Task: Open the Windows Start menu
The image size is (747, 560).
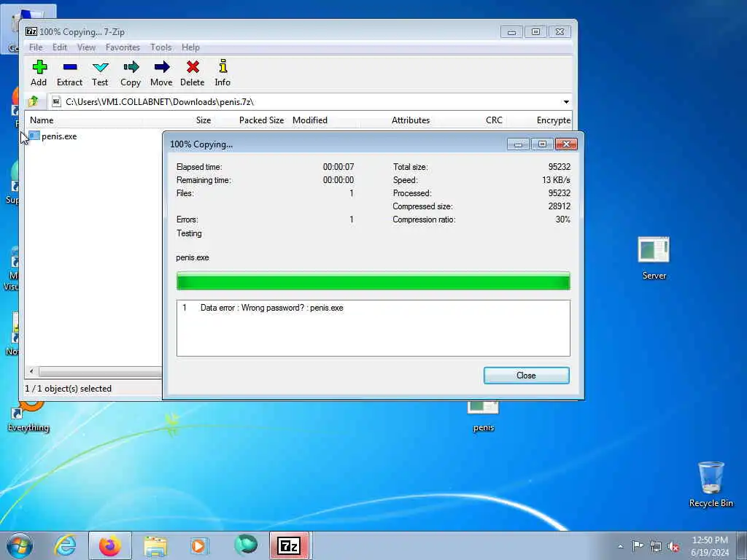Action: (20, 545)
